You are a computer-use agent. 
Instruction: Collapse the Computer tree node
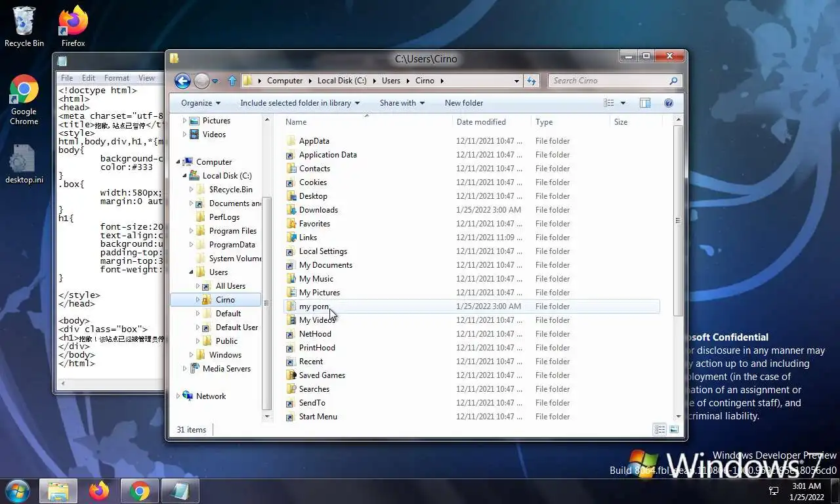click(x=178, y=162)
